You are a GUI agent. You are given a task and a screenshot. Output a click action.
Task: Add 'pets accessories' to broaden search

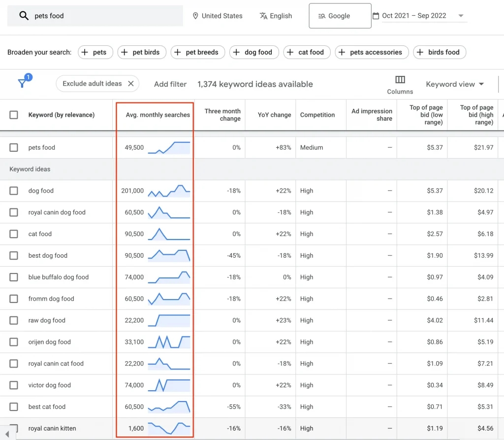(x=372, y=52)
